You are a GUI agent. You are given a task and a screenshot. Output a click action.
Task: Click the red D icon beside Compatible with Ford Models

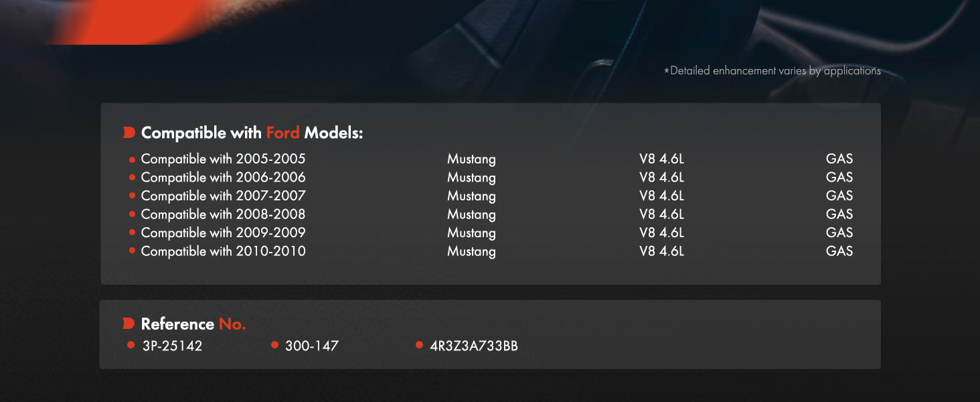pos(129,133)
